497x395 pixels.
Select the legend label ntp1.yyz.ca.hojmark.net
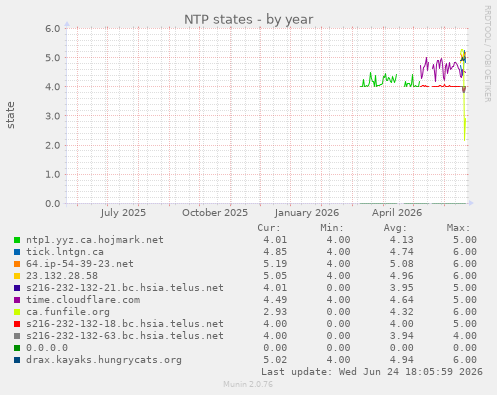coord(95,240)
